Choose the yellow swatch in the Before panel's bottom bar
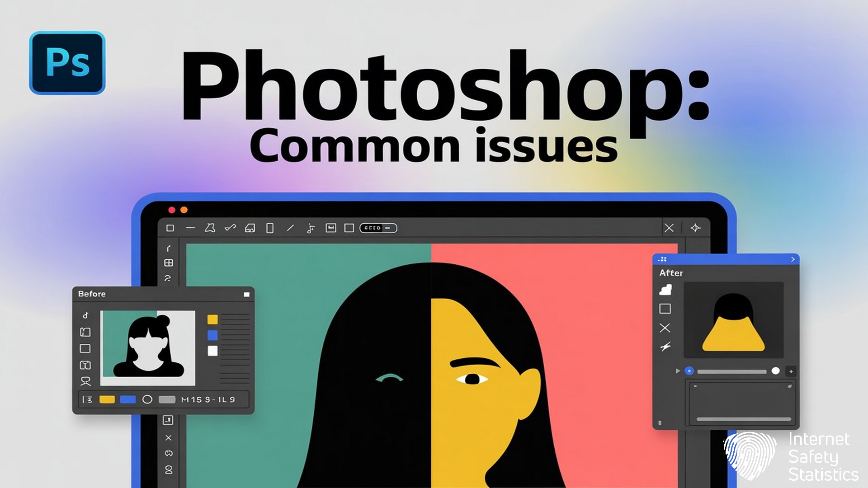The image size is (868, 488). (x=107, y=399)
